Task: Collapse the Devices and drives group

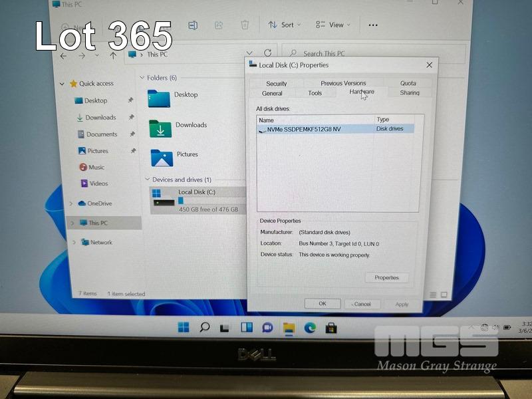Action: point(147,180)
